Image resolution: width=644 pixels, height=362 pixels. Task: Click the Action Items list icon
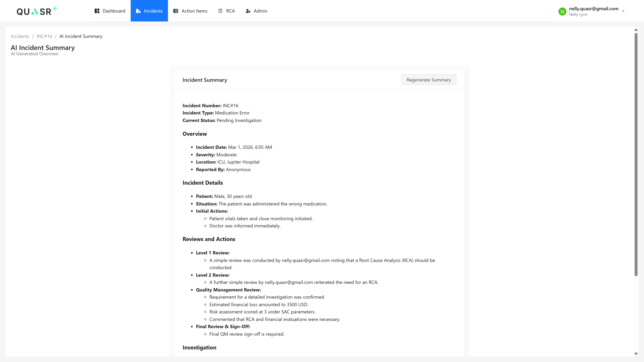coord(176,11)
